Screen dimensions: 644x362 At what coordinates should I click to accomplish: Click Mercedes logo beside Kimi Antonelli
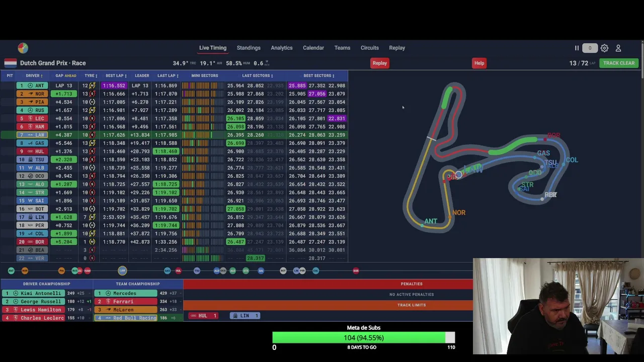point(16,293)
